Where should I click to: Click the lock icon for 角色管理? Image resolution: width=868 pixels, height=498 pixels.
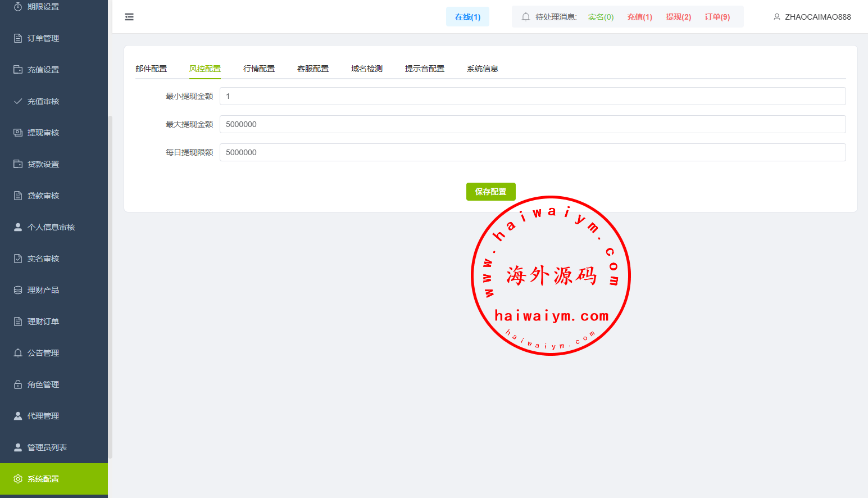coord(18,384)
